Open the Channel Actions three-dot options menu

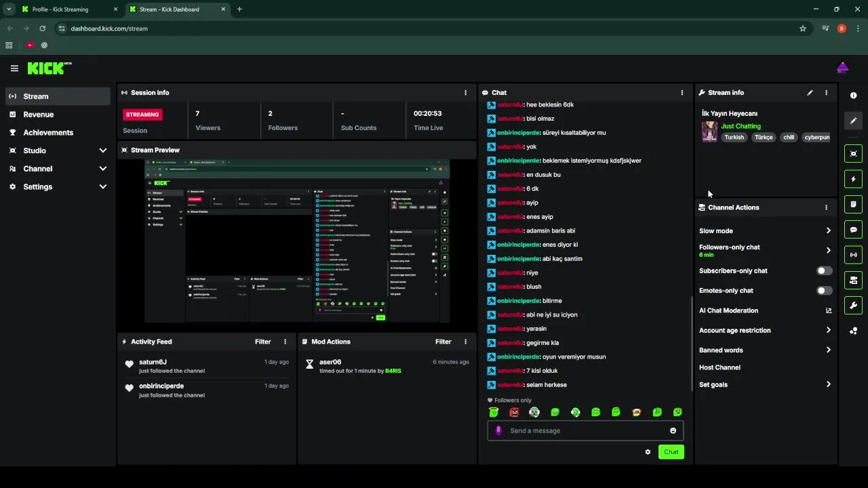pyautogui.click(x=826, y=207)
